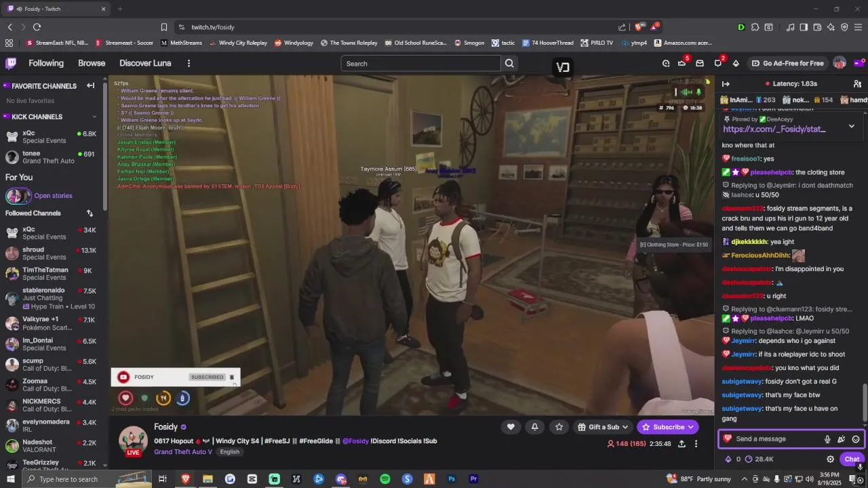Open the whispers chat bubble icon
This screenshot has width=868, height=488.
point(718,63)
